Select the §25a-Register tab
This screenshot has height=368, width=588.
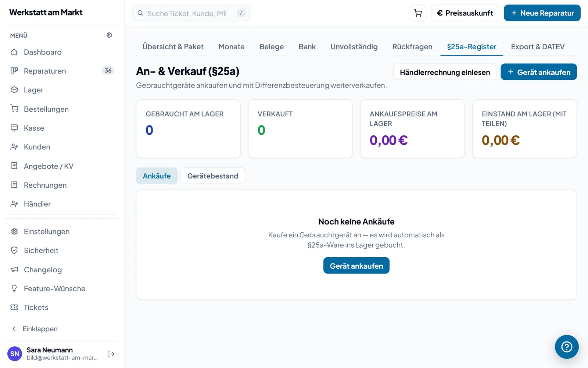472,47
